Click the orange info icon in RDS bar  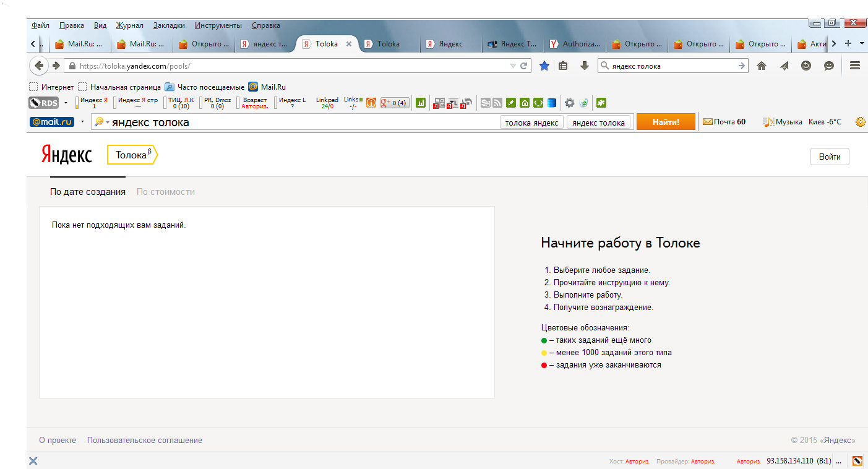click(371, 103)
